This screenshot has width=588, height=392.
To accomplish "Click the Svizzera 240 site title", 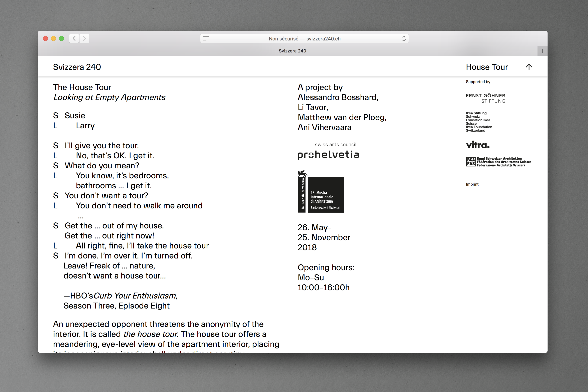I will tap(77, 67).
